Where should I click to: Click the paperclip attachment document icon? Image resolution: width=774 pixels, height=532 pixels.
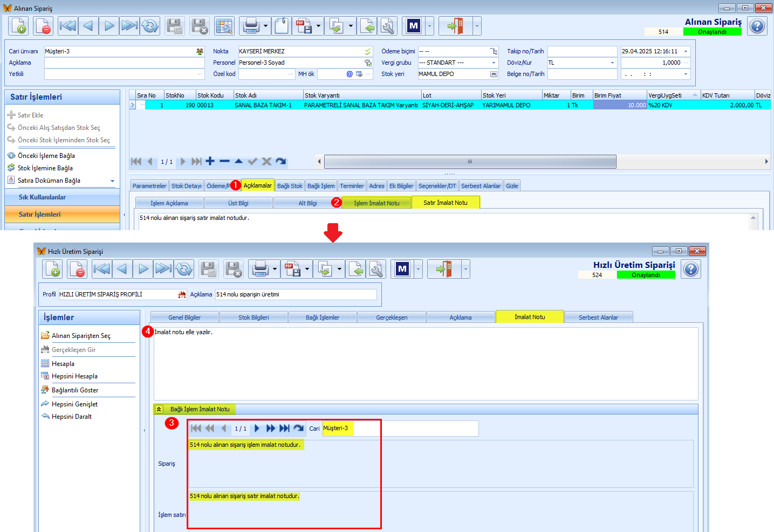click(x=282, y=26)
